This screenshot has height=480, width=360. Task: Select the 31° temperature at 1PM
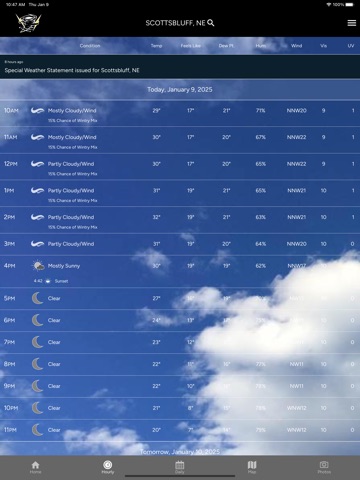156,190
